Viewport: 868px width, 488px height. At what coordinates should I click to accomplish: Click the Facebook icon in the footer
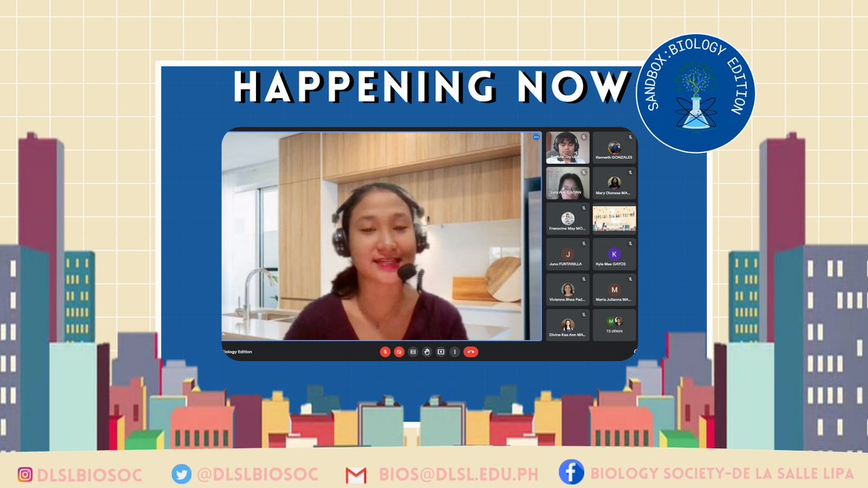point(571,473)
